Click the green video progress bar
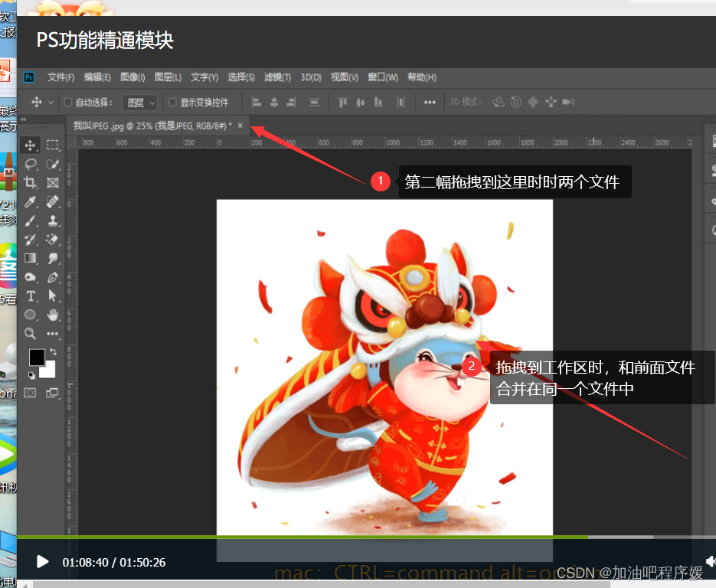 coord(302,537)
